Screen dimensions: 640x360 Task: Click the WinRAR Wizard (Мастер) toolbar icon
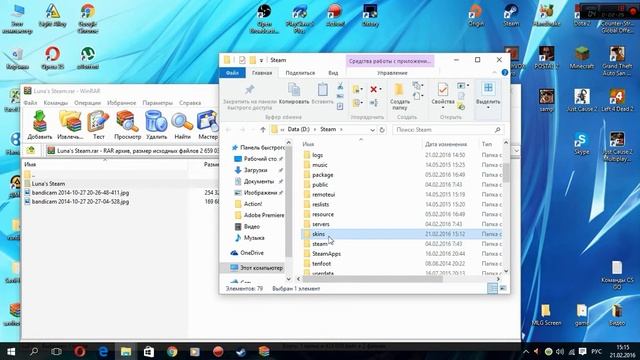click(x=207, y=121)
